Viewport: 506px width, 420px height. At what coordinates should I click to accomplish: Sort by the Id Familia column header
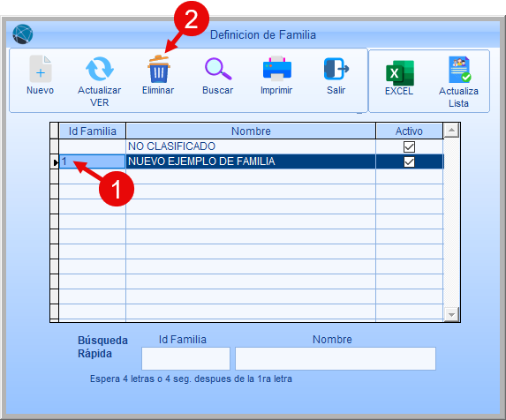[x=93, y=131]
